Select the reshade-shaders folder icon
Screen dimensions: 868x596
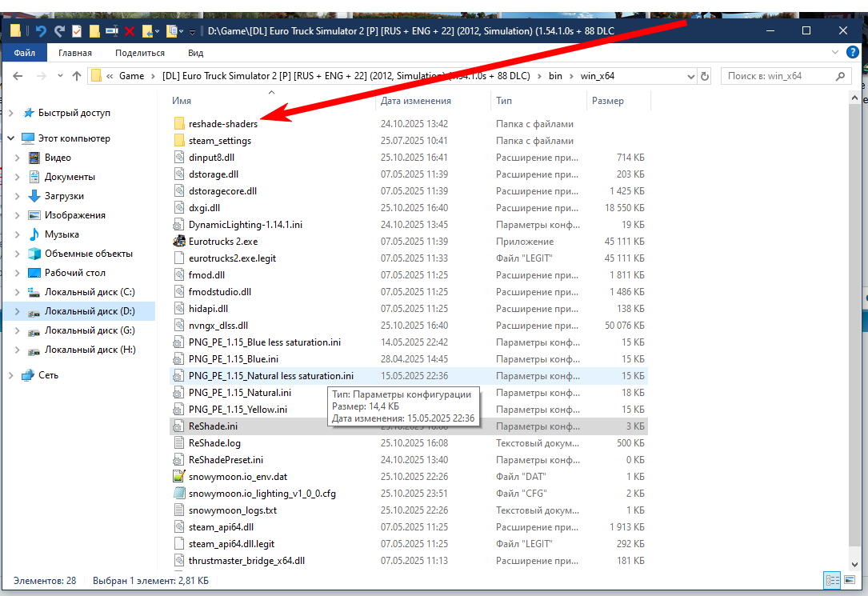point(179,123)
